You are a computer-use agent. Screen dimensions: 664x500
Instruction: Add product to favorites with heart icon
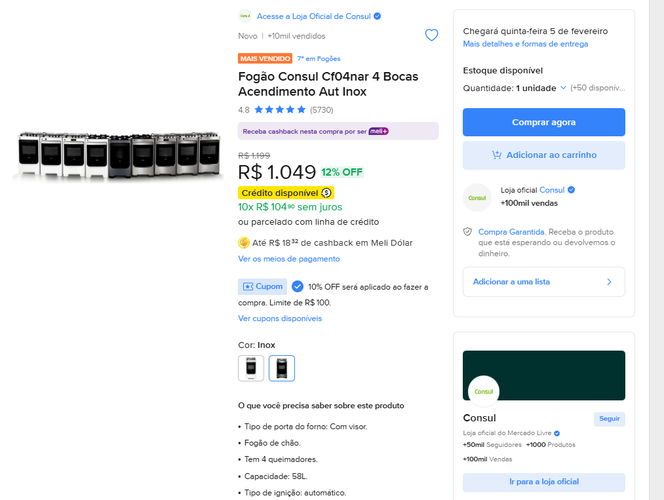pyautogui.click(x=431, y=35)
